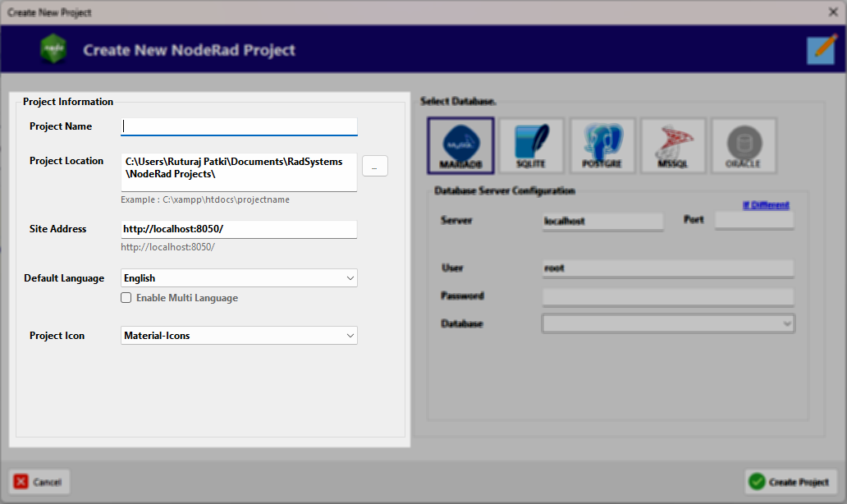Click the User field containing root

(668, 268)
